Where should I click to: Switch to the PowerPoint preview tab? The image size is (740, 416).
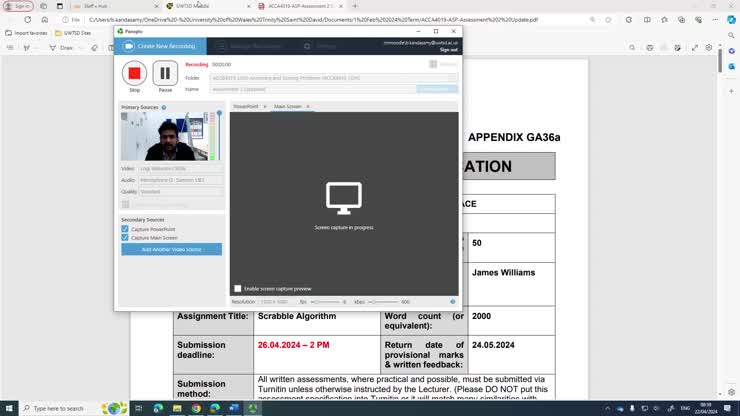246,106
